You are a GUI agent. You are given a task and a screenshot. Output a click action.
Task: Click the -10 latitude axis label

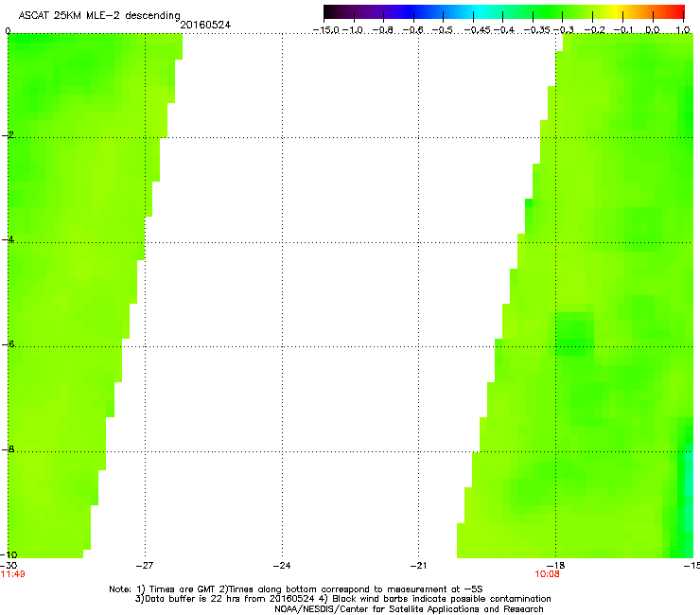click(9, 554)
